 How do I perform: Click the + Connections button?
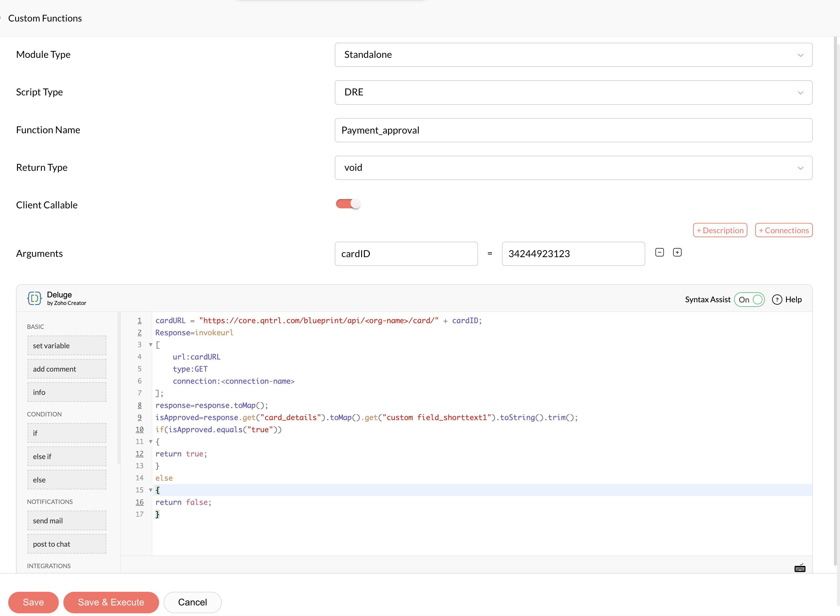[783, 230]
